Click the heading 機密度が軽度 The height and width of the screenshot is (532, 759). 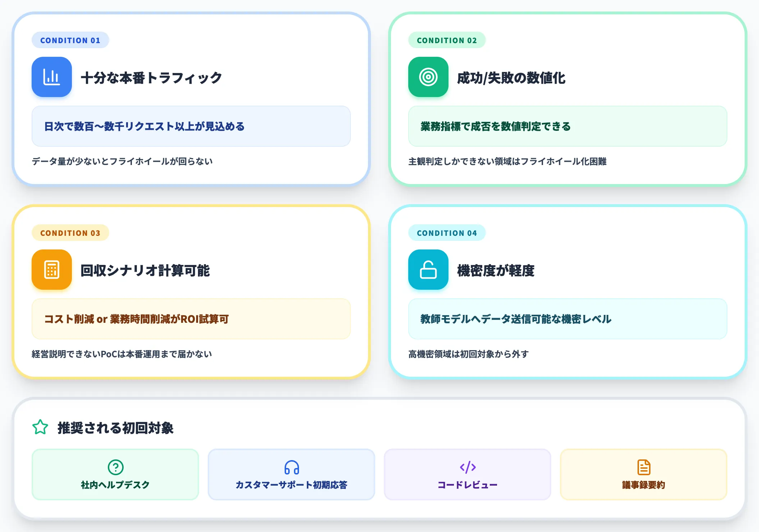click(496, 270)
